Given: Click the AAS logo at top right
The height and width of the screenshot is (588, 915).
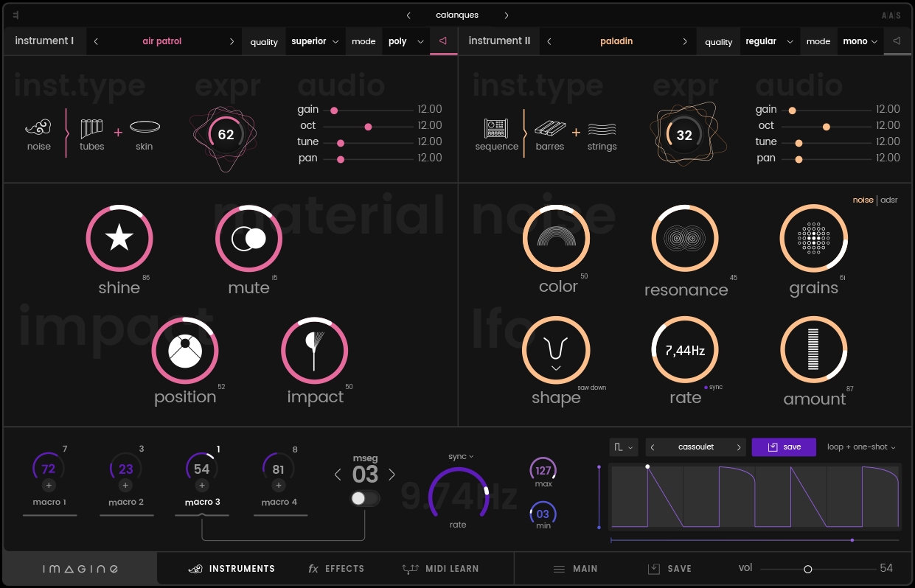Looking at the screenshot, I should [x=891, y=15].
